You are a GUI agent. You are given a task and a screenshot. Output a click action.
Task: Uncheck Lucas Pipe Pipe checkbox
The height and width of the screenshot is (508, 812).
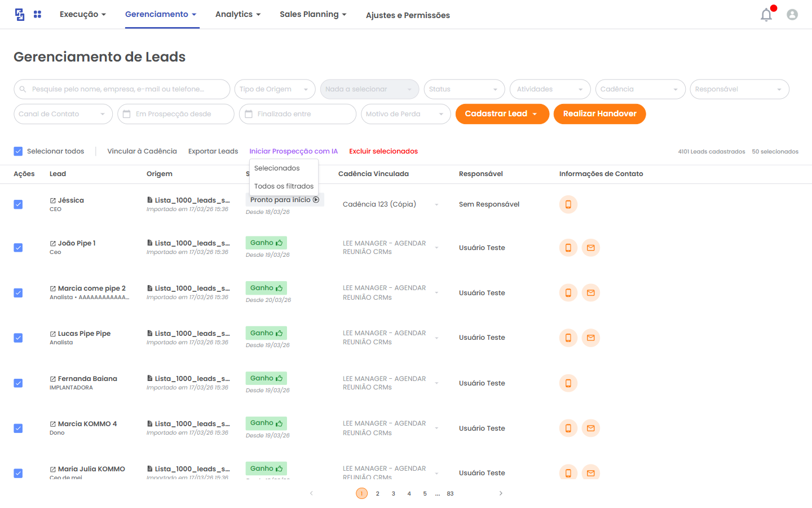click(x=18, y=338)
